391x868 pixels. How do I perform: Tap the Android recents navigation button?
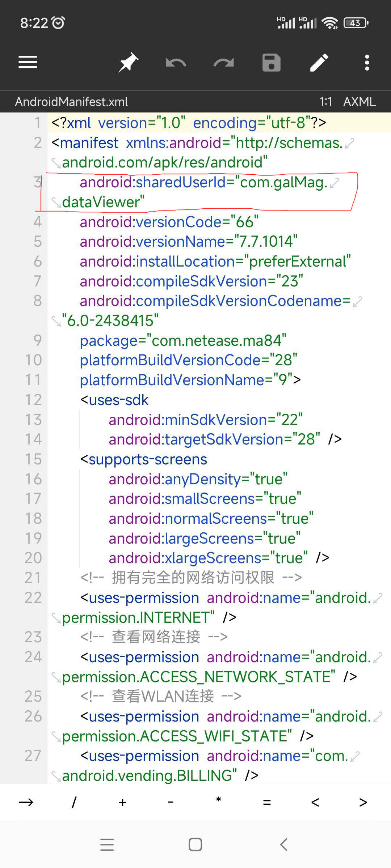tap(107, 844)
